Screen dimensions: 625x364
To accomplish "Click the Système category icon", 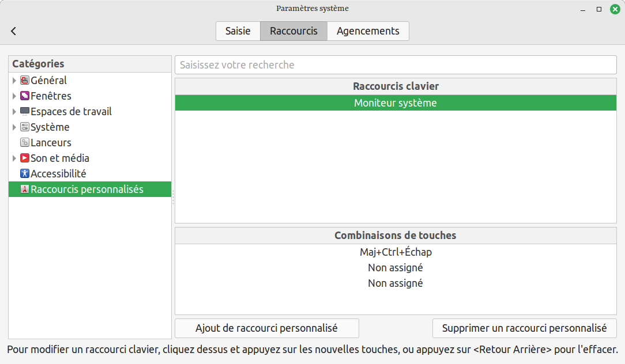I will [x=25, y=127].
